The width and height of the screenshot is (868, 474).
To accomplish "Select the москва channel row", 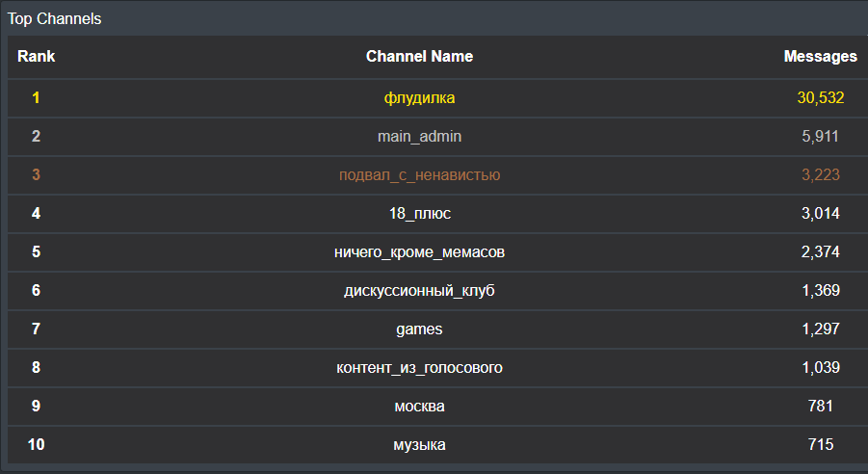I will coord(419,407).
